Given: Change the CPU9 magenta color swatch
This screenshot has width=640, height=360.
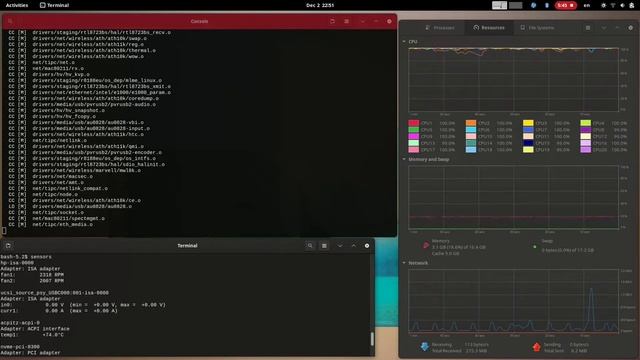Looking at the screenshot, I should click(413, 136).
